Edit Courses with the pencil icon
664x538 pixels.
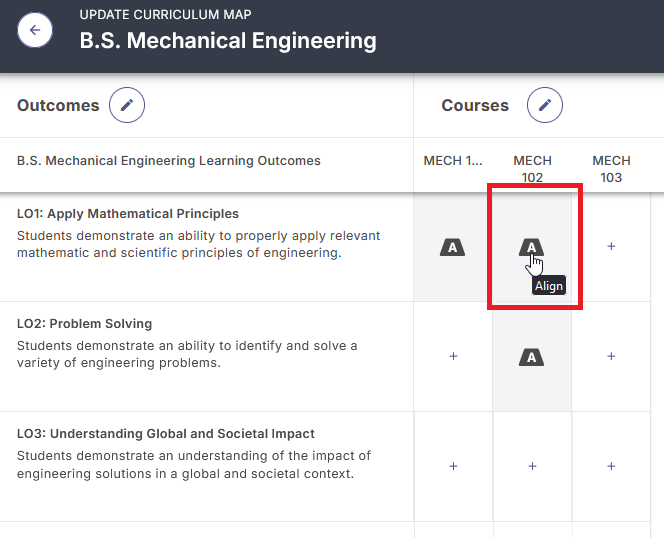pos(545,105)
